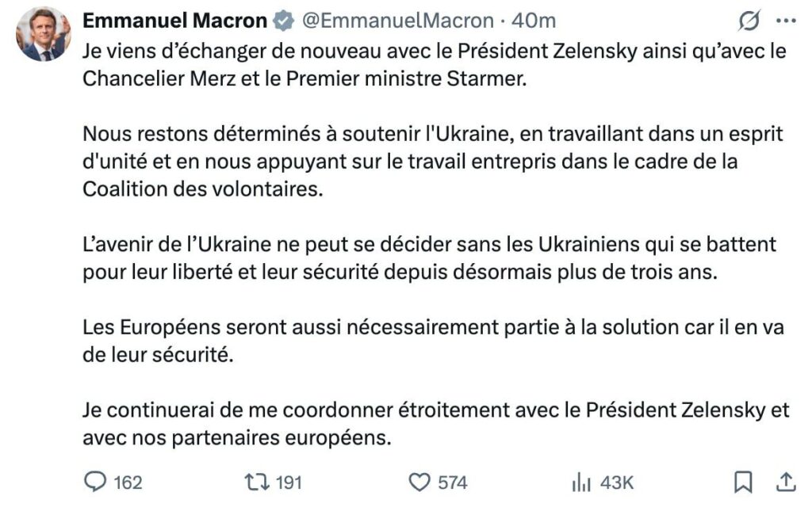
Task: Click the 40m timestamp
Action: (534, 21)
